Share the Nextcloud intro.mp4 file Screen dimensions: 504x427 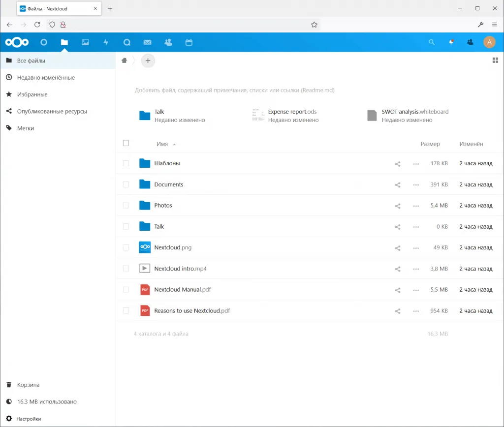coord(398,269)
